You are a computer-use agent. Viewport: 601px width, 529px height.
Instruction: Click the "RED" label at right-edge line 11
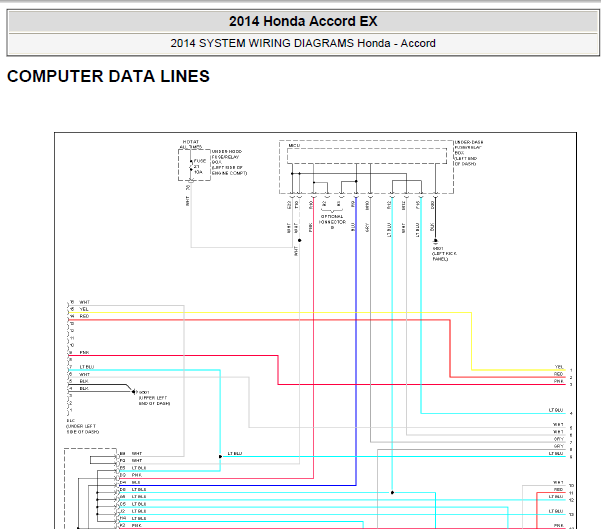(559, 490)
